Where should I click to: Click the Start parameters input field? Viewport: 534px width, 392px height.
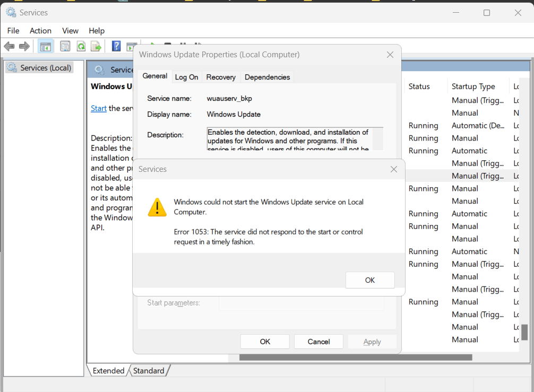(x=301, y=303)
